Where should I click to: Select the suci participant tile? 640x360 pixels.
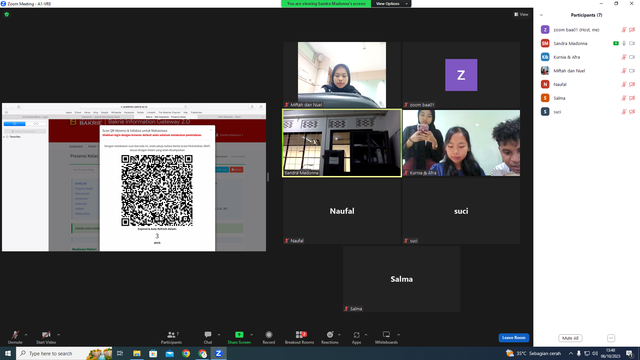tap(461, 211)
